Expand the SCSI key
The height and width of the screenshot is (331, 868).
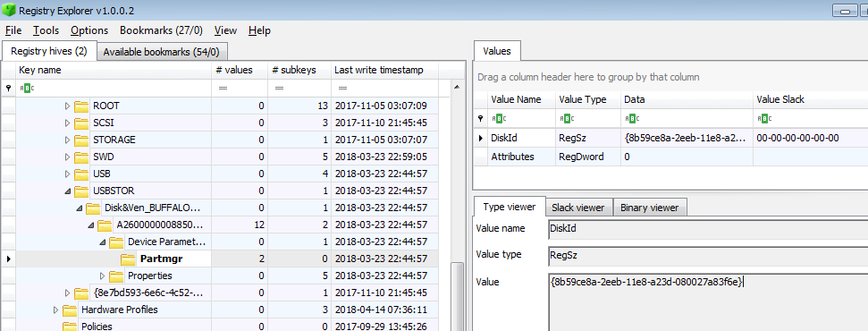click(x=68, y=123)
